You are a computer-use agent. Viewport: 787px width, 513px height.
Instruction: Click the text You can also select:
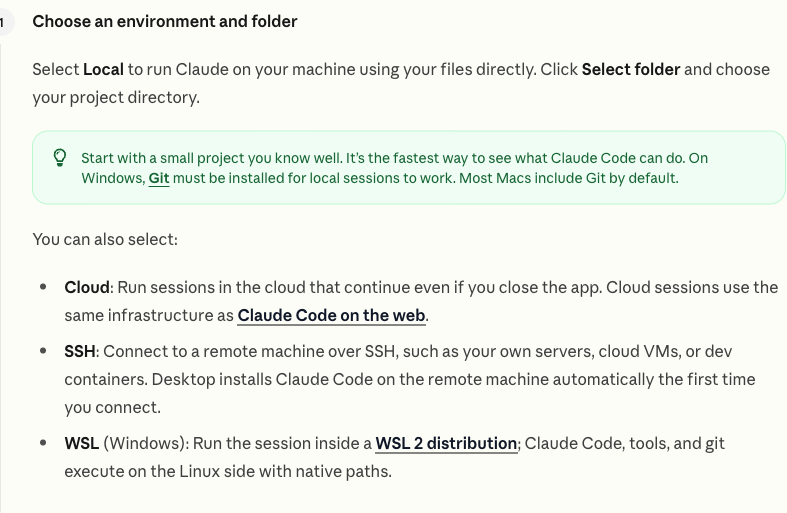[x=105, y=239]
